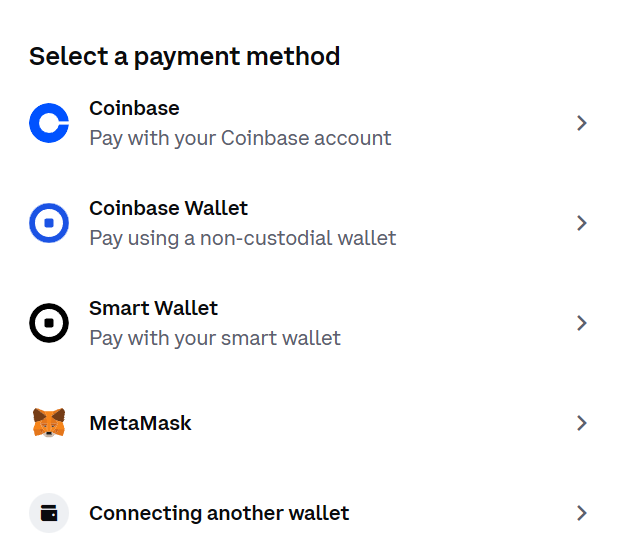Expand the Smart Wallet chevron arrow
Viewport: 617px width, 555px height.
[x=582, y=323]
